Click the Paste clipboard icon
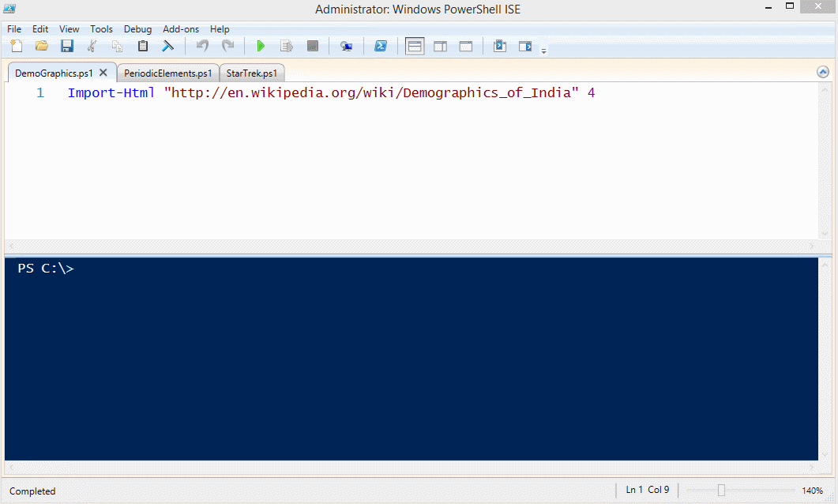The height and width of the screenshot is (504, 838). pyautogui.click(x=143, y=47)
